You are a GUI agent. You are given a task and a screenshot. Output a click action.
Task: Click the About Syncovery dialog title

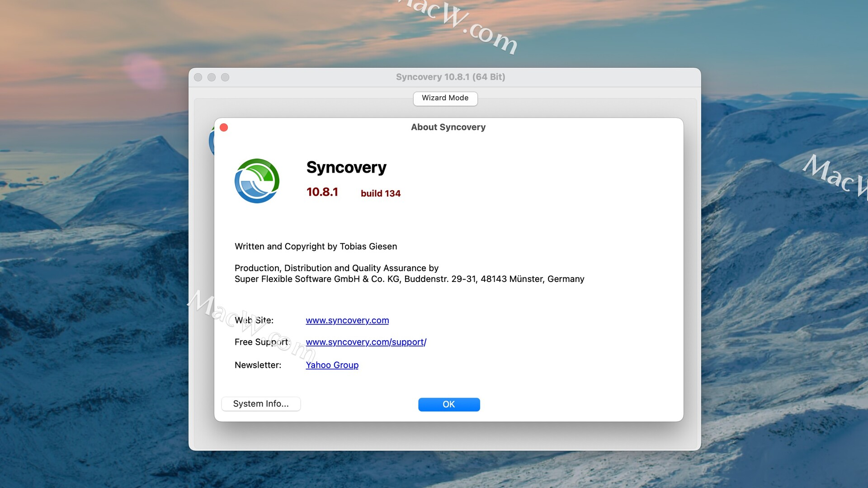pos(448,127)
